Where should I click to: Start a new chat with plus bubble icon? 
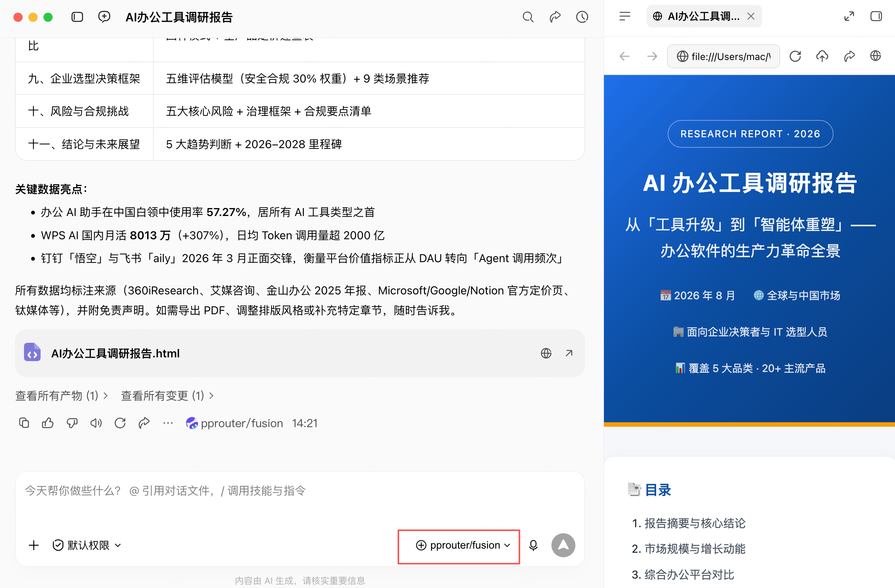coord(104,17)
